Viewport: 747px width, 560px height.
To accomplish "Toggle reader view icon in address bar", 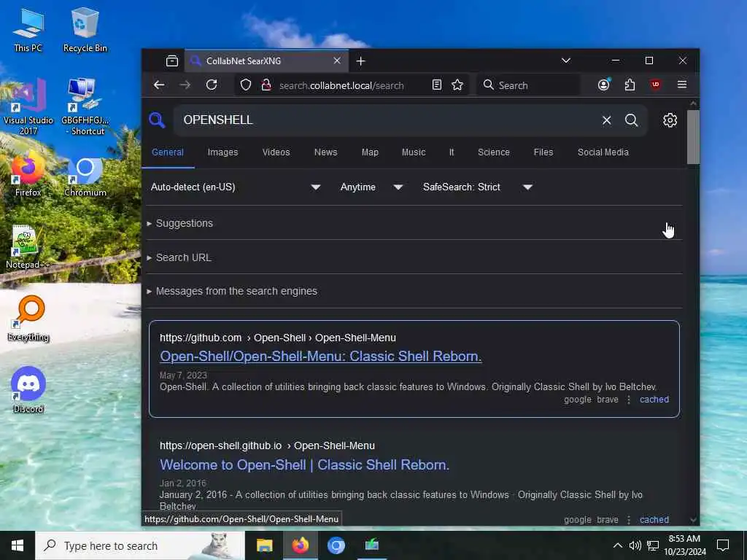I will coord(436,85).
